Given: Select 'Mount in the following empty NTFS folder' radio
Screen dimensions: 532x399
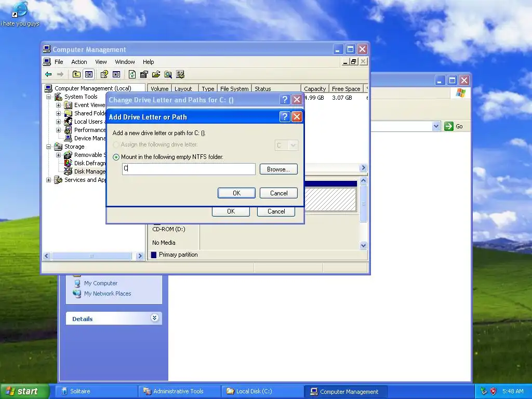Looking at the screenshot, I should click(x=116, y=157).
